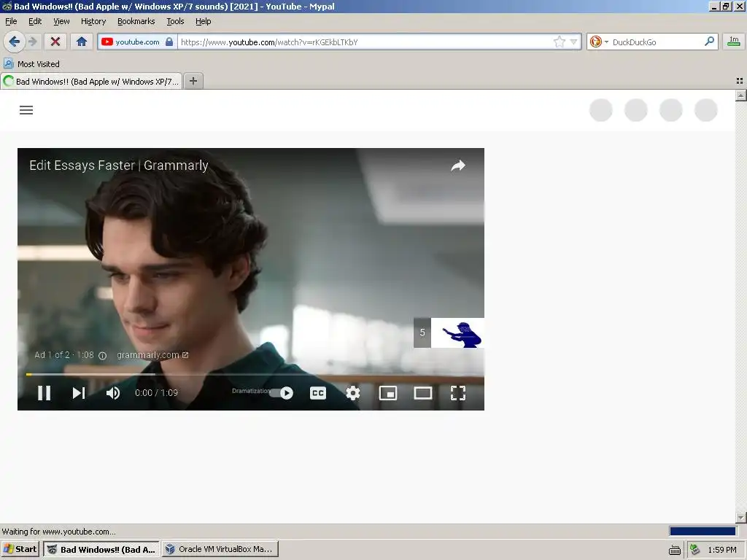
Task: Skip to next video button
Action: coord(79,393)
